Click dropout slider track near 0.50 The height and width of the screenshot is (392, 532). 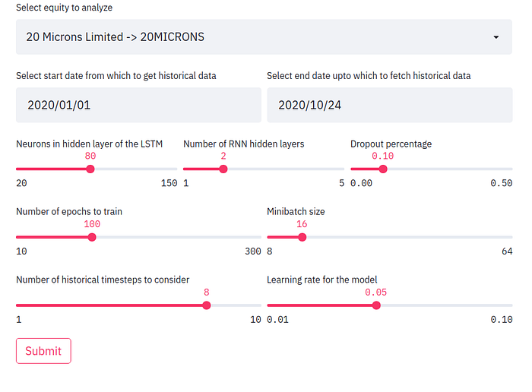click(510, 169)
